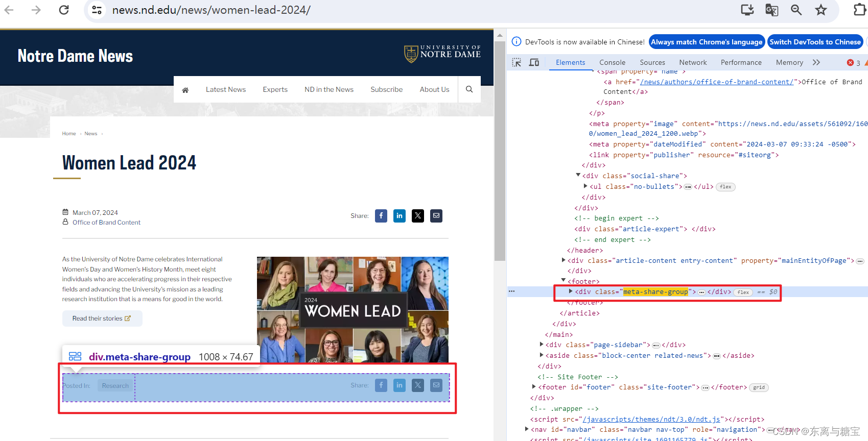Click the grid badge on the footer element
The image size is (868, 441).
(759, 387)
